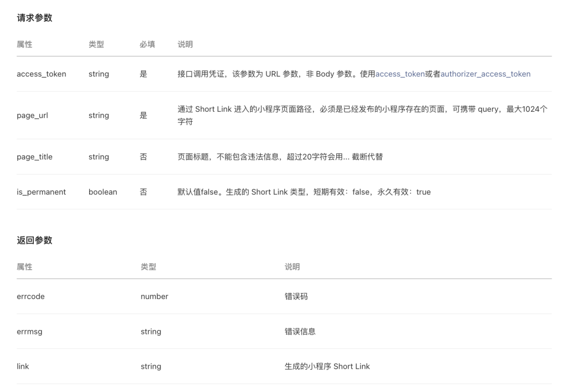Click the number type cell

click(x=154, y=297)
